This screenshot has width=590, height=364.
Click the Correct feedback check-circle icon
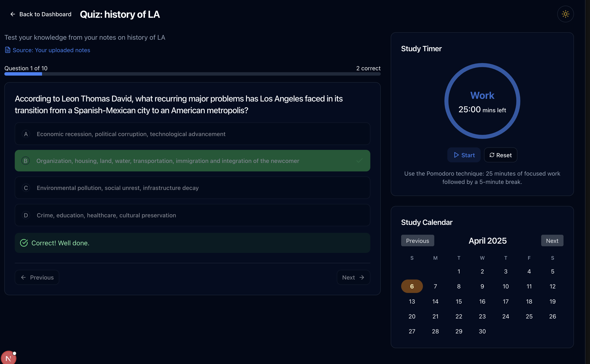coord(24,243)
